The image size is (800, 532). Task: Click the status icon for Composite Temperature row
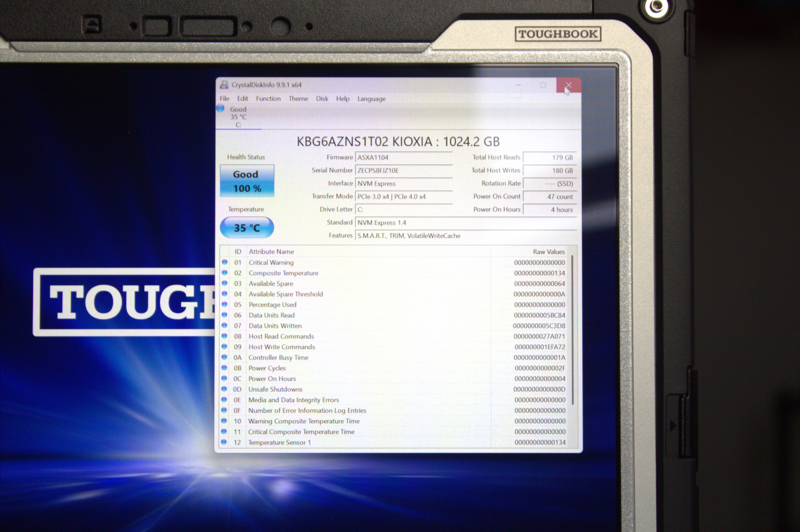(224, 273)
